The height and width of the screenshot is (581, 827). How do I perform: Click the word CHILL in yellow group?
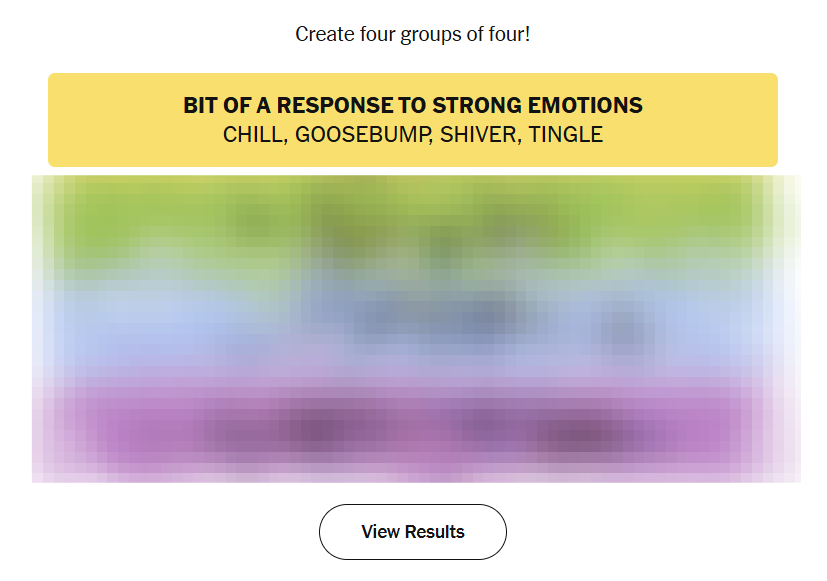pos(253,135)
